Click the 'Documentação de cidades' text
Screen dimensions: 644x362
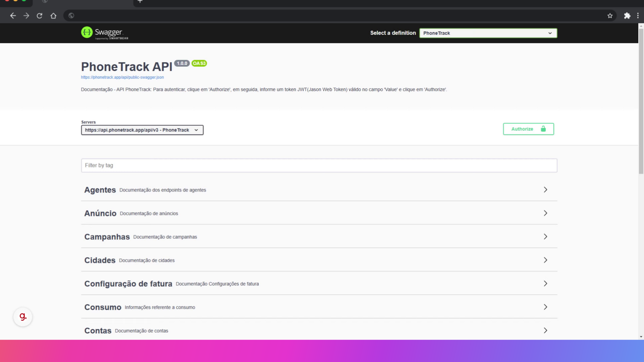click(147, 260)
